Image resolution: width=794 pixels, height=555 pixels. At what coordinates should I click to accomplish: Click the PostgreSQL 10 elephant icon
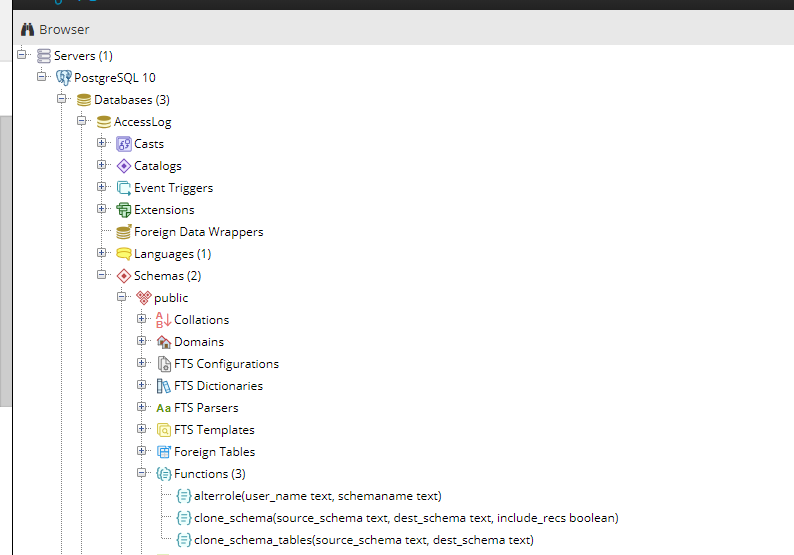tap(64, 77)
